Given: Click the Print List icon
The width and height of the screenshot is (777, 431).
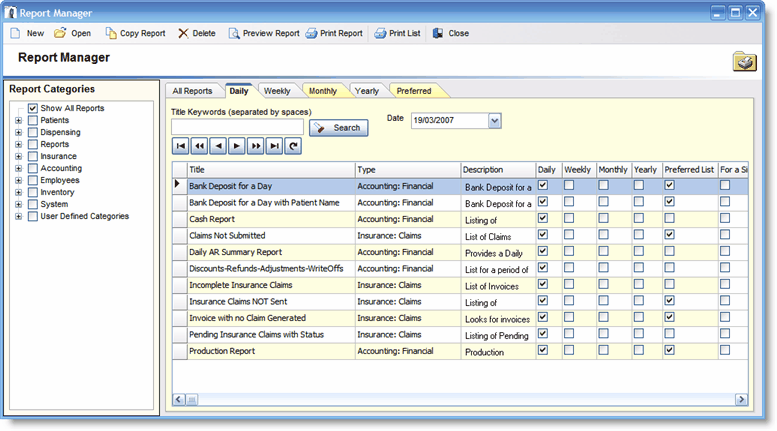Looking at the screenshot, I should pos(380,33).
